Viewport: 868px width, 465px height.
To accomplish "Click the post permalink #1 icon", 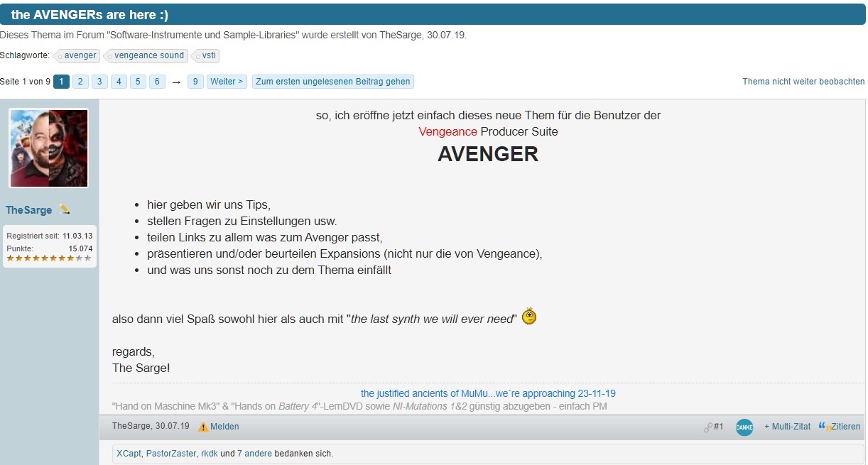I will coord(708,427).
